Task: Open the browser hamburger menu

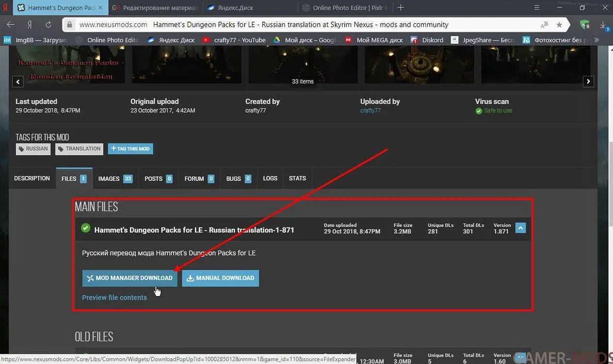Action: point(537,8)
